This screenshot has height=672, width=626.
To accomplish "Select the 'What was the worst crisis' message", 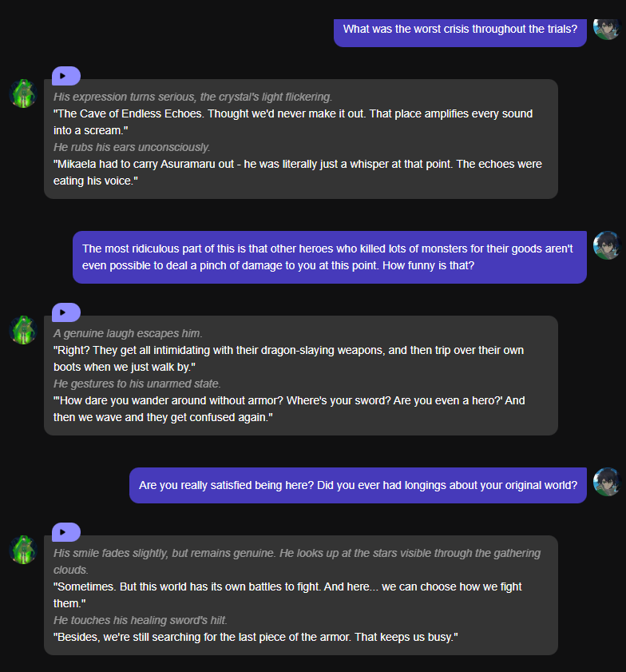I will coord(460,29).
